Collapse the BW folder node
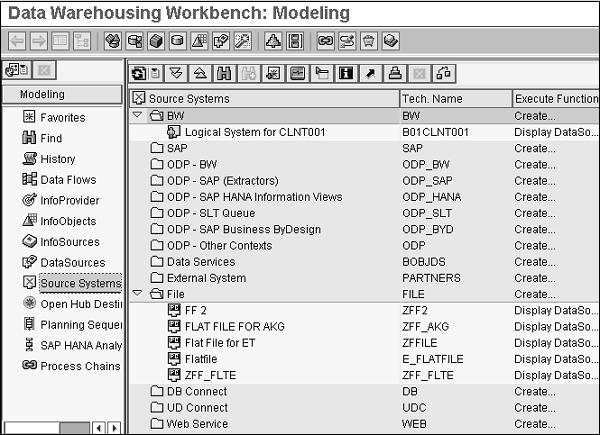Screen dimensions: 600x435 (137, 115)
